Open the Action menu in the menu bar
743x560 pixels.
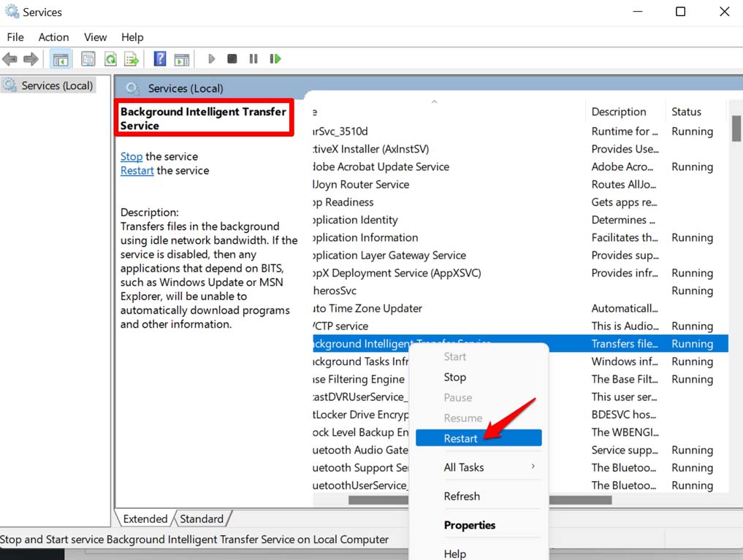(x=53, y=37)
